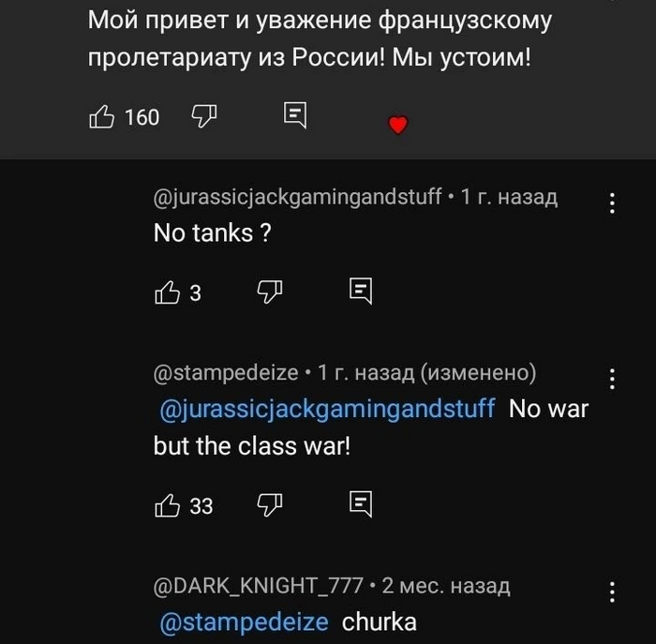The width and height of the screenshot is (656, 644).
Task: Dislike the "No war but the class war!" reply
Action: (x=269, y=504)
